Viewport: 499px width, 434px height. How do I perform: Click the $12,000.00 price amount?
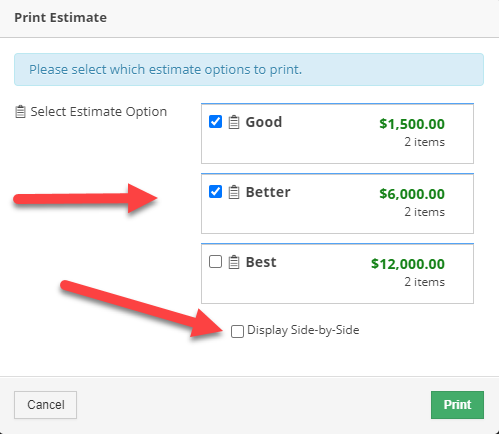pyautogui.click(x=408, y=264)
